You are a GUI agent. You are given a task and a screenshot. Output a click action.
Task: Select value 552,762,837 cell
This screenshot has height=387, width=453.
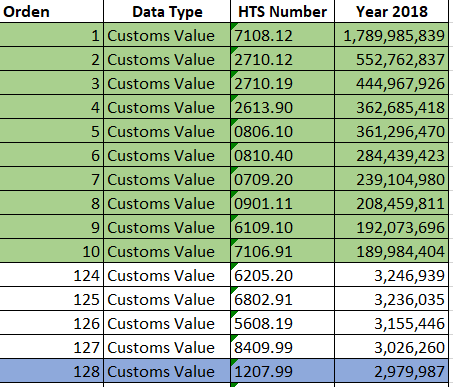(x=391, y=59)
